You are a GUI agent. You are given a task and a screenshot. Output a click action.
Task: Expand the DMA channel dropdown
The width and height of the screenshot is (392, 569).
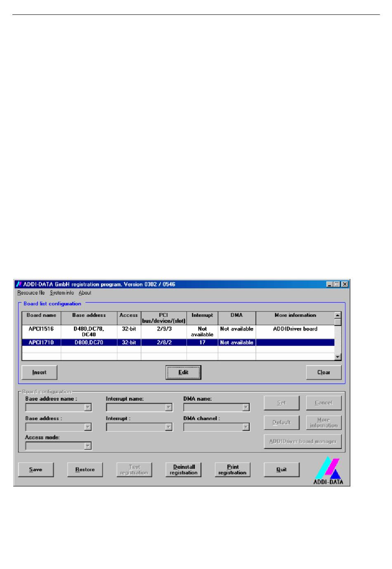pyautogui.click(x=246, y=427)
